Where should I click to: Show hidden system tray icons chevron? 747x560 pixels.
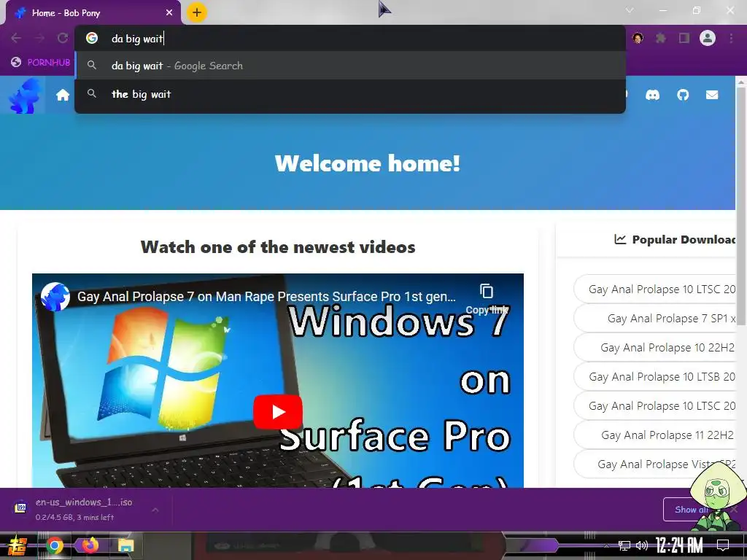pos(606,545)
